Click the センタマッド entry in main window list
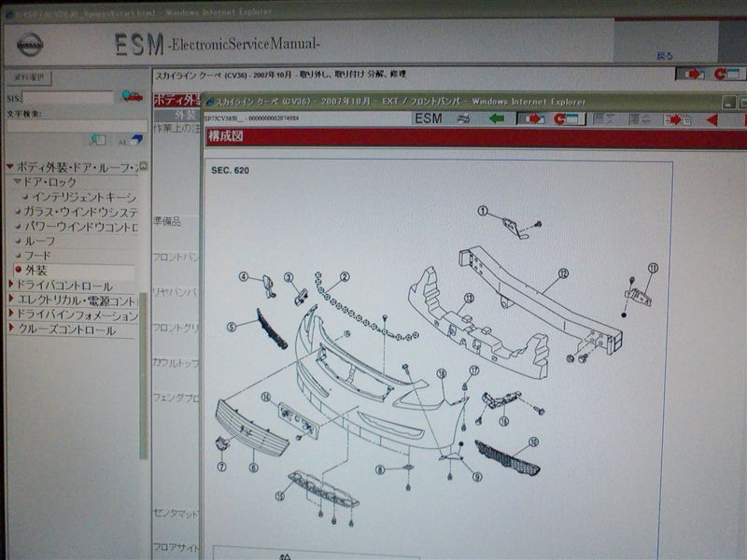Image resolution: width=747 pixels, height=560 pixels. 176,513
